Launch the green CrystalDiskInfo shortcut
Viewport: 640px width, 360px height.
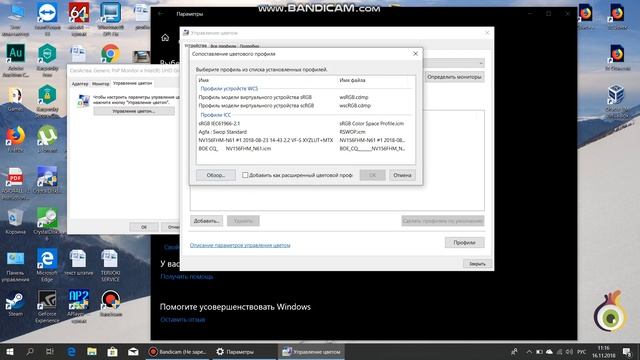(47, 218)
